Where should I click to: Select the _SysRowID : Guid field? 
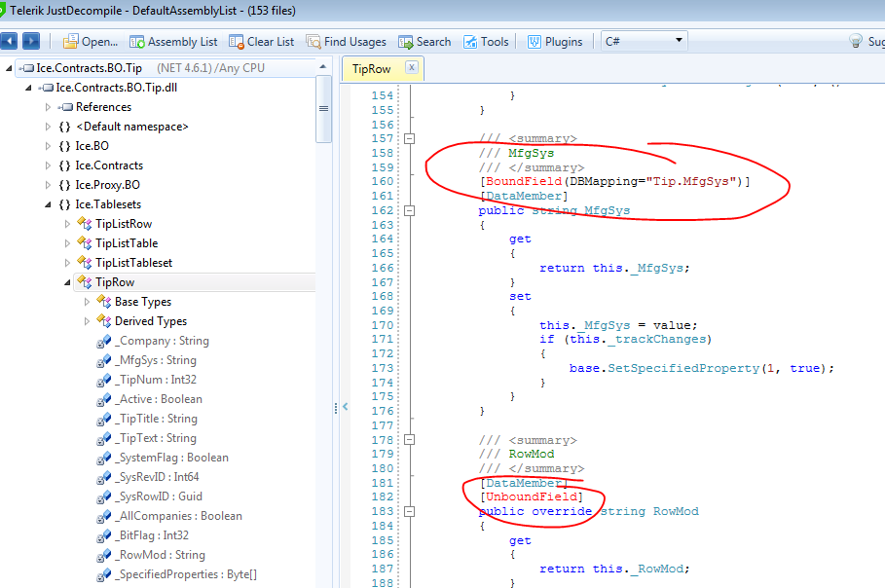point(161,496)
